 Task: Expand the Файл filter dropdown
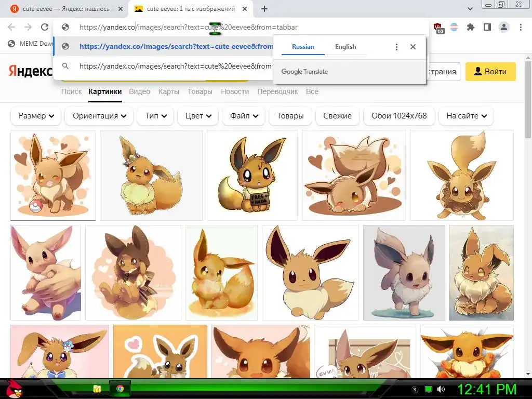click(244, 116)
